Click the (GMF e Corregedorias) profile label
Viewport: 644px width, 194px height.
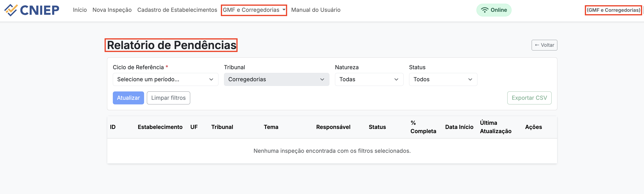(x=613, y=10)
